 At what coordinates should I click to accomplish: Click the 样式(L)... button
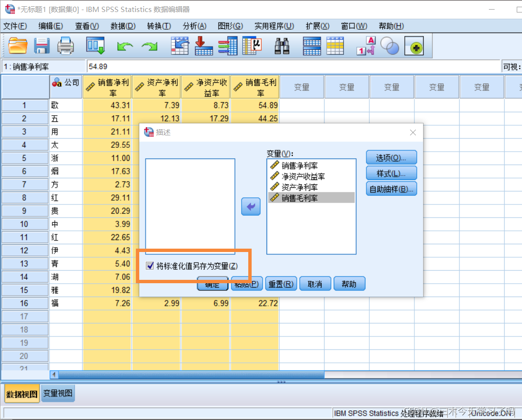391,173
